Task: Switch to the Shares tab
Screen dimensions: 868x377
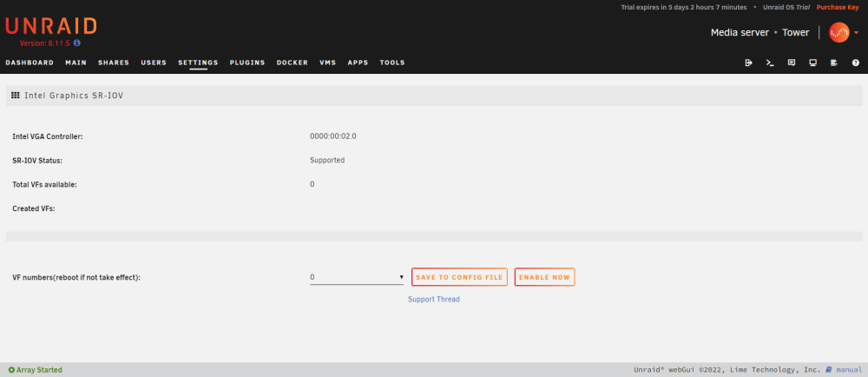Action: [114, 63]
